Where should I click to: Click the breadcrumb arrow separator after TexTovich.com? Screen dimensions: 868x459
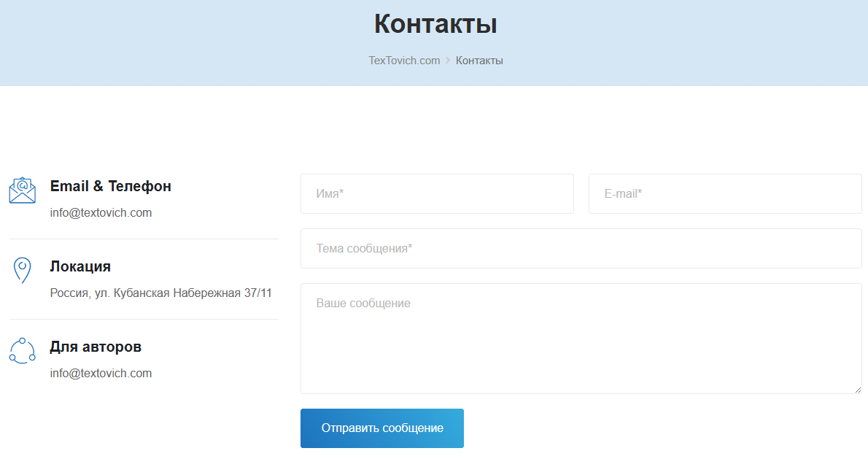448,61
